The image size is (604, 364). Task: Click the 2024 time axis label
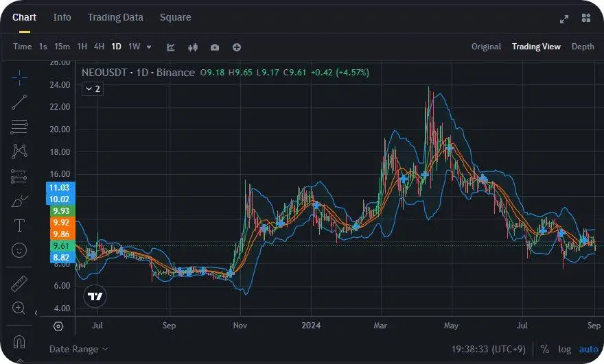point(311,326)
